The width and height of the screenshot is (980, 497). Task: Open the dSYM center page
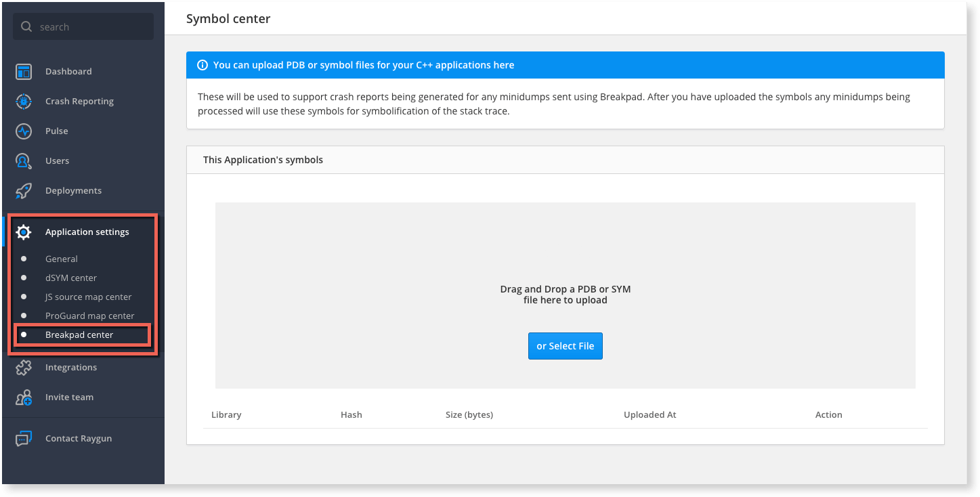[71, 278]
